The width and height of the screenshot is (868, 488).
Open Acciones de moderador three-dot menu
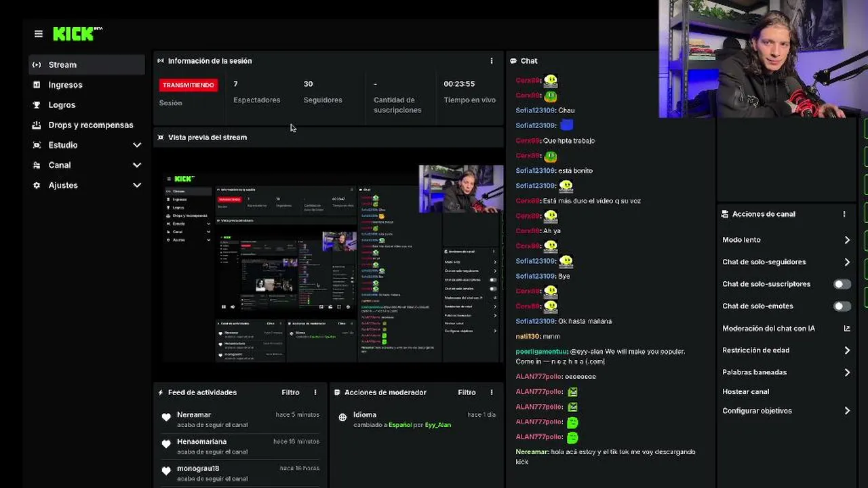[x=492, y=392]
